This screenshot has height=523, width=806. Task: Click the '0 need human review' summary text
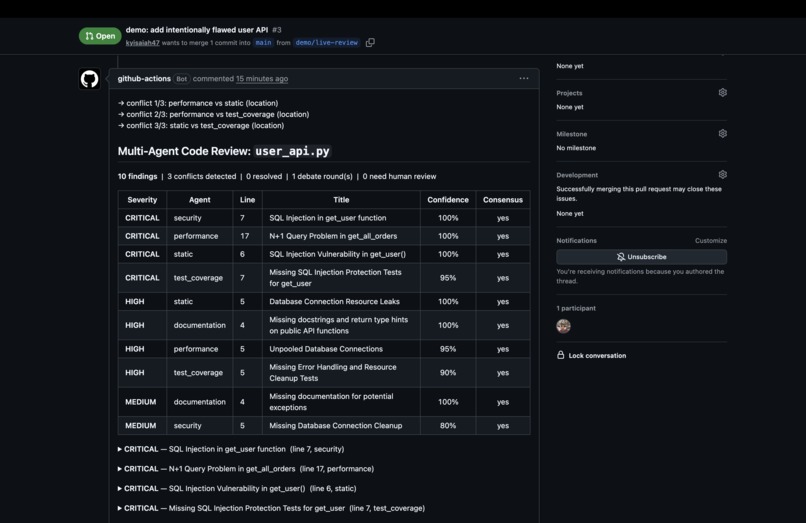click(399, 176)
